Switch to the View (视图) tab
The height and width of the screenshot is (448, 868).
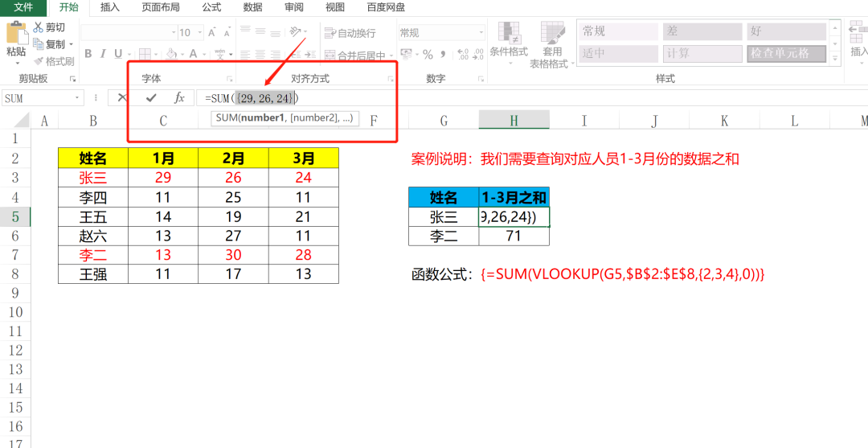[x=335, y=7]
